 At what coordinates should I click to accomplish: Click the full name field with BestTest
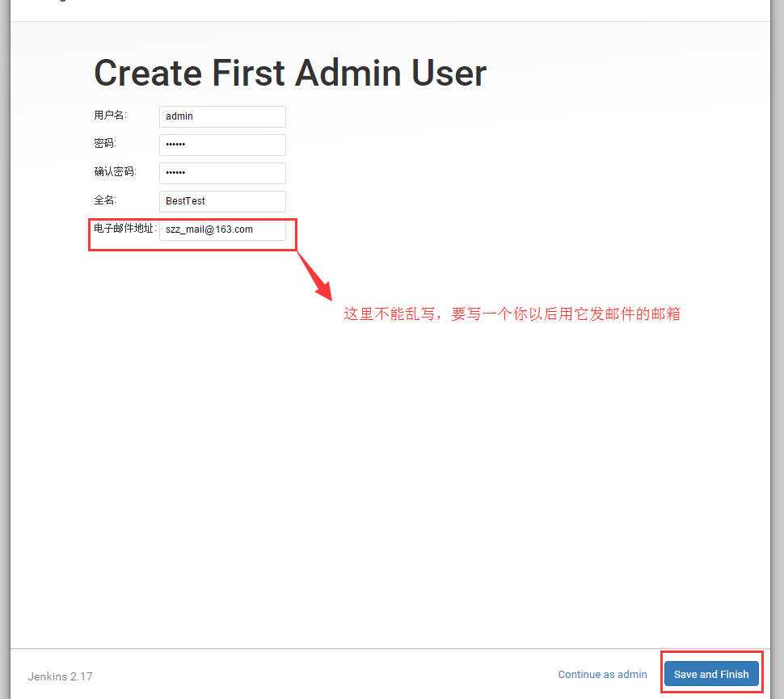pos(222,201)
